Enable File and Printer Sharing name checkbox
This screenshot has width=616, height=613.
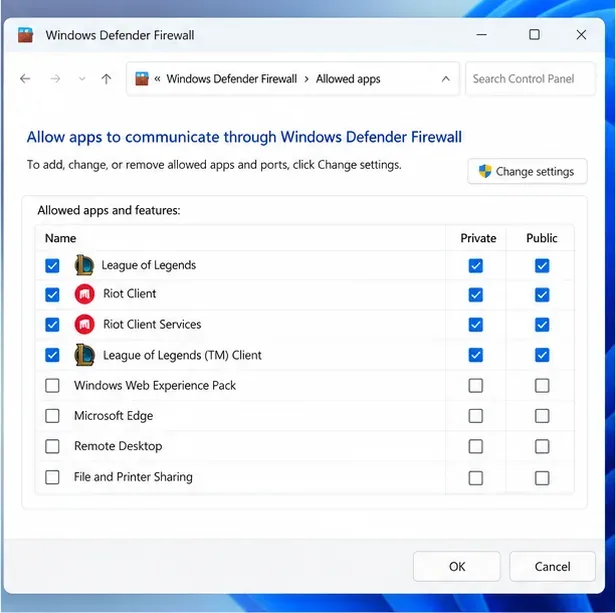tap(52, 477)
